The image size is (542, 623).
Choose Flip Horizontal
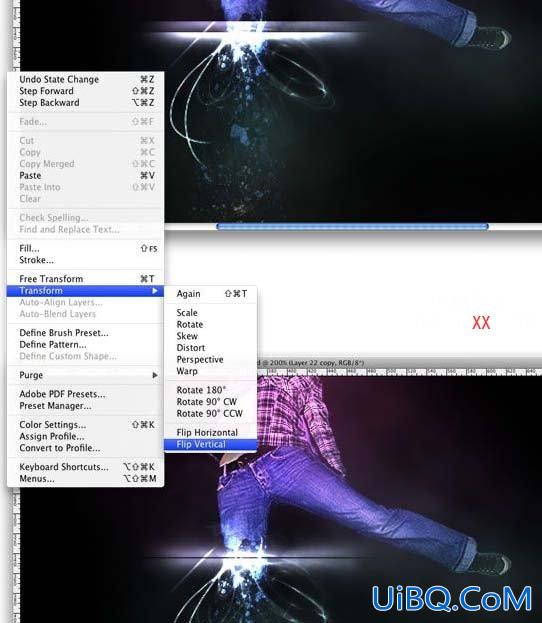pyautogui.click(x=211, y=432)
